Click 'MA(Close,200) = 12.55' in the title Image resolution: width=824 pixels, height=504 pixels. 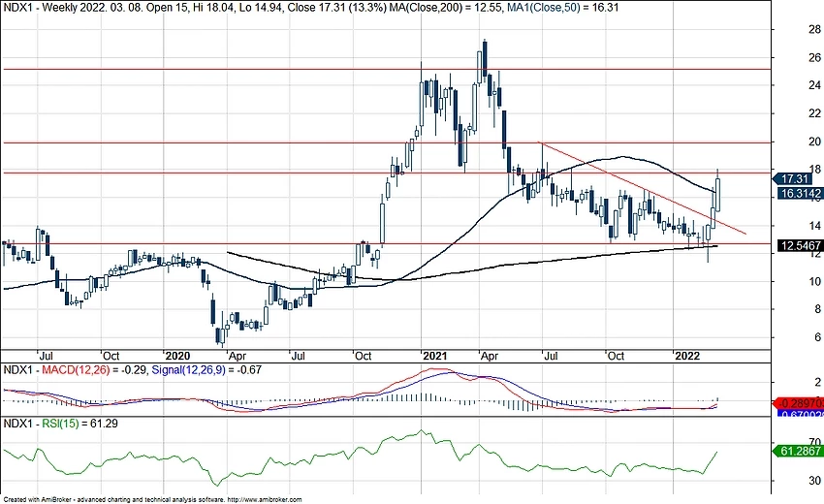(x=446, y=8)
